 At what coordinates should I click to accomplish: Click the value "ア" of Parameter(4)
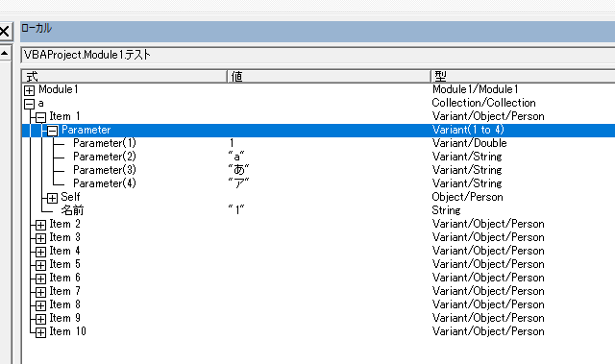tap(238, 183)
